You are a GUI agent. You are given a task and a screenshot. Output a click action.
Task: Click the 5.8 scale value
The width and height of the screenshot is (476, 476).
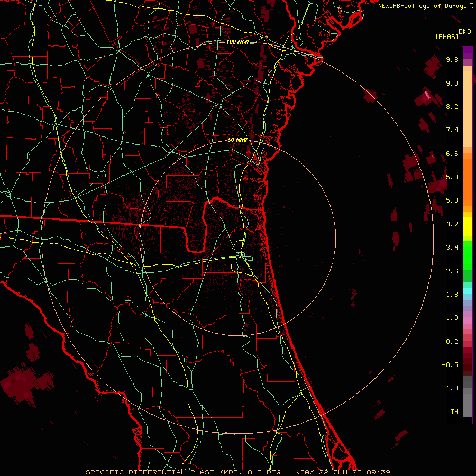click(452, 177)
